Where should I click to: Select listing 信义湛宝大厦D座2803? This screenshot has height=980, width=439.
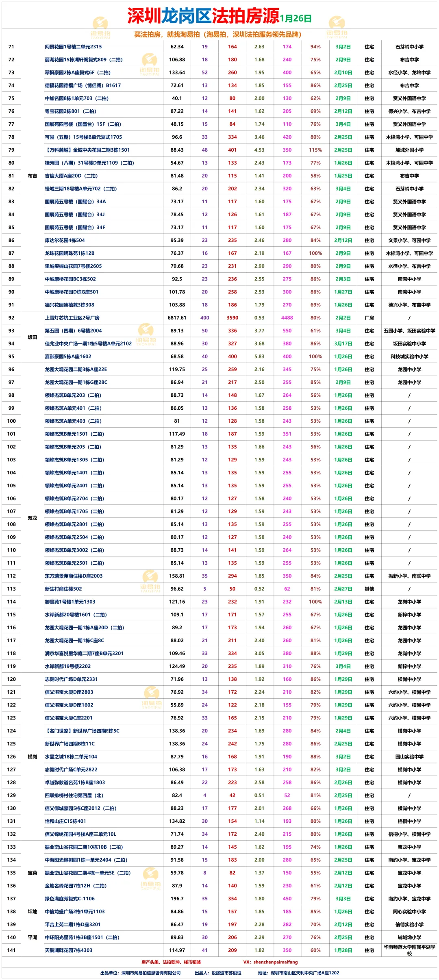coord(69,692)
